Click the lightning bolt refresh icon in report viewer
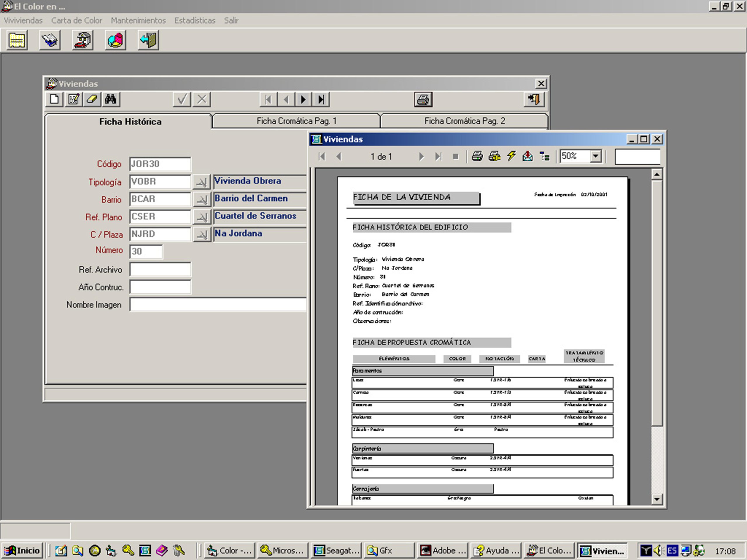This screenshot has height=560, width=747. 511,156
